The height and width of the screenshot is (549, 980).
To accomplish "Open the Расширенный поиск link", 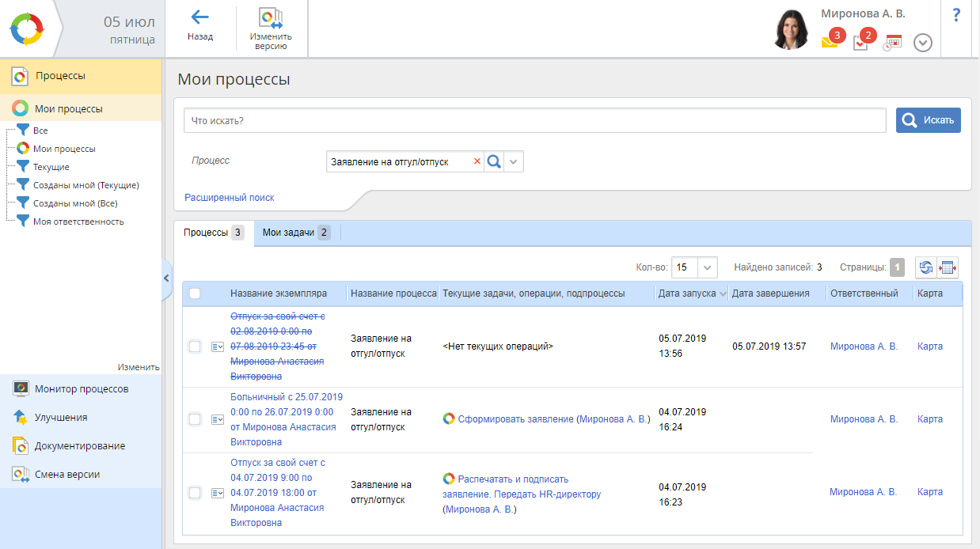I will [x=229, y=198].
